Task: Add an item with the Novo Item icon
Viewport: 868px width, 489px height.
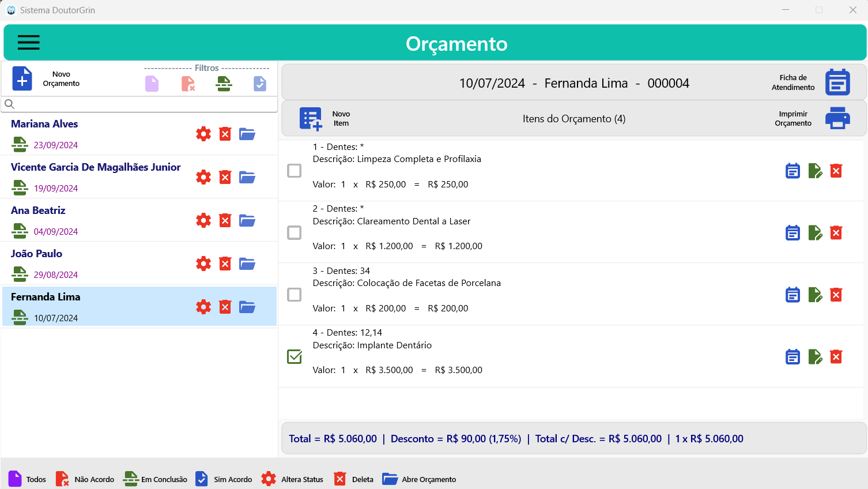Action: point(310,118)
